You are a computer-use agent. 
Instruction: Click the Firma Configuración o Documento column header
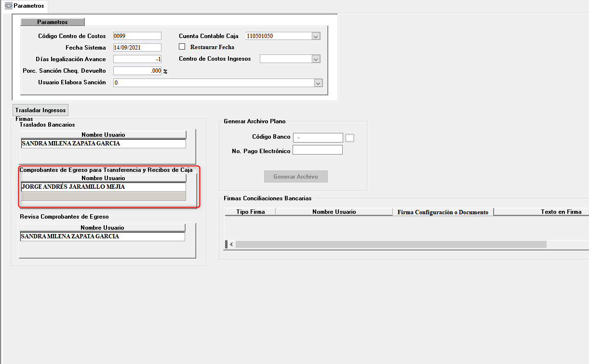(442, 212)
